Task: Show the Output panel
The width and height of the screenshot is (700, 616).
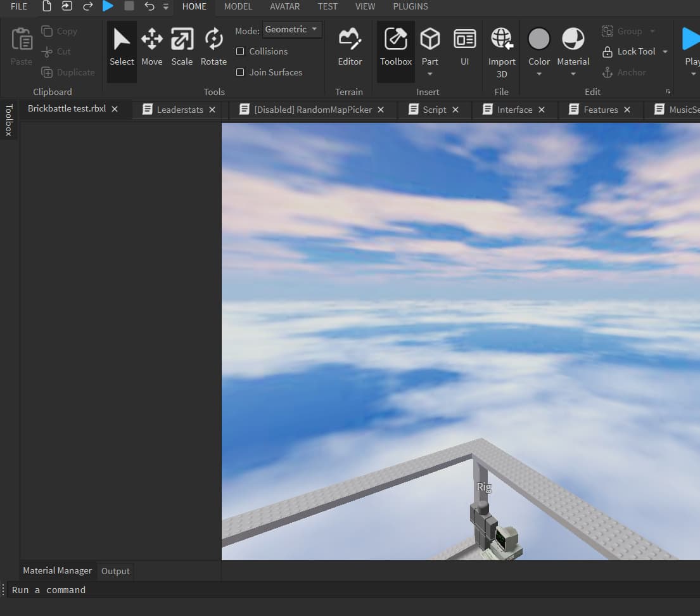Action: [x=115, y=571]
